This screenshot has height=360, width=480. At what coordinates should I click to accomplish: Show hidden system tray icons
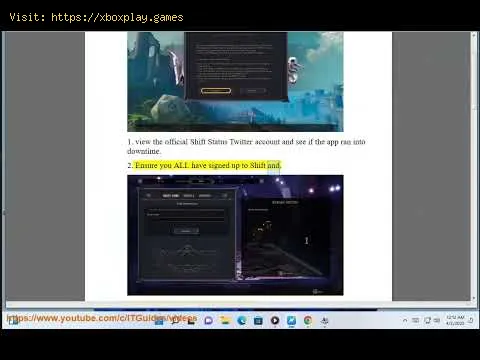tap(405, 321)
